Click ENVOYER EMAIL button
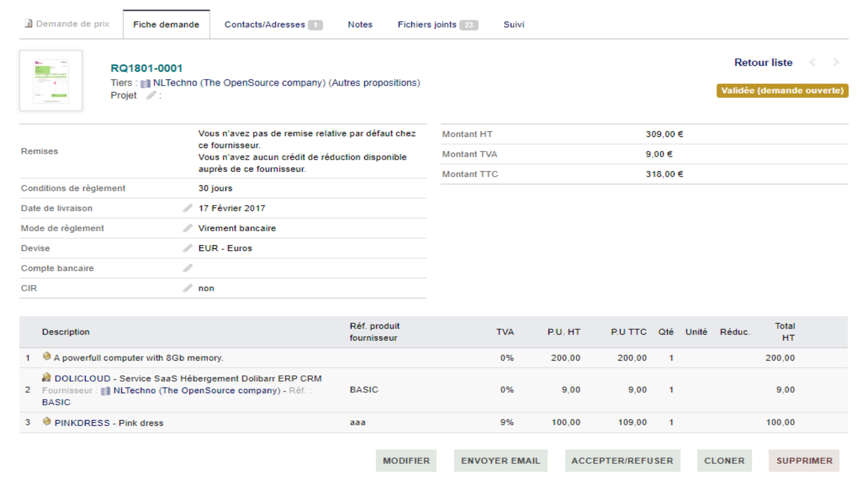 click(x=501, y=460)
